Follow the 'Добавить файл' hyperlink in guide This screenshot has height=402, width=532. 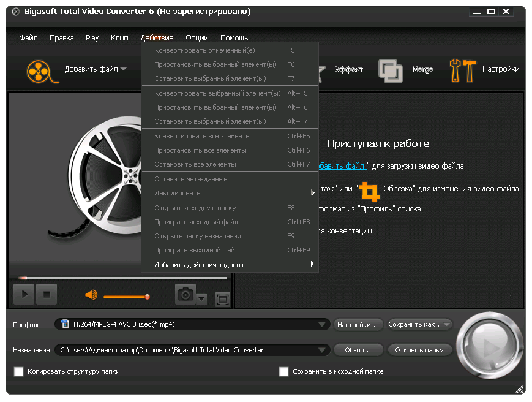342,166
